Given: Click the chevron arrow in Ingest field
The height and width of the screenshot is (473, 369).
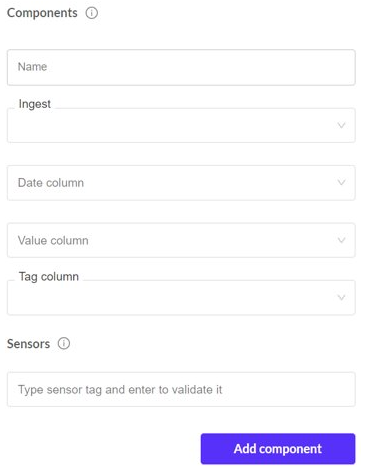Looking at the screenshot, I should (x=341, y=126).
